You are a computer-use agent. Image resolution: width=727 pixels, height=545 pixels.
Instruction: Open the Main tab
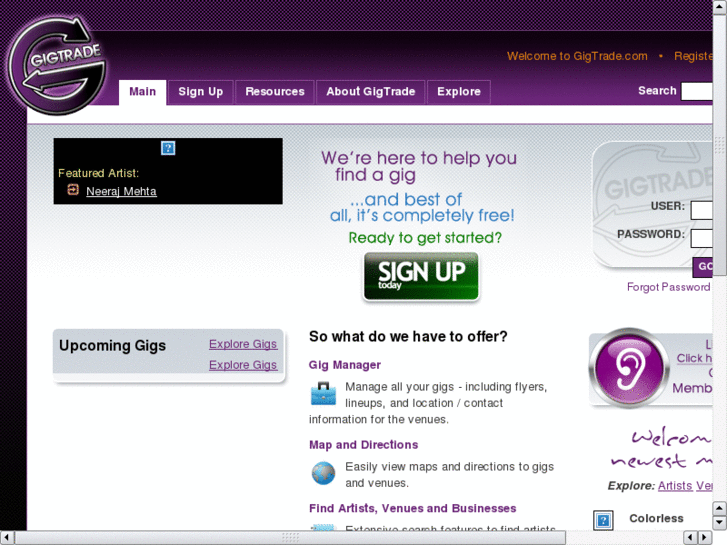142,92
